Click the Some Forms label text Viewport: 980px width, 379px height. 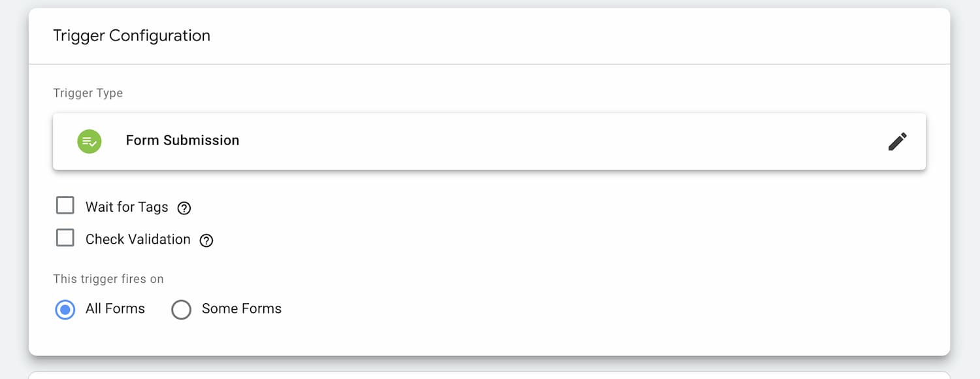pyautogui.click(x=241, y=308)
